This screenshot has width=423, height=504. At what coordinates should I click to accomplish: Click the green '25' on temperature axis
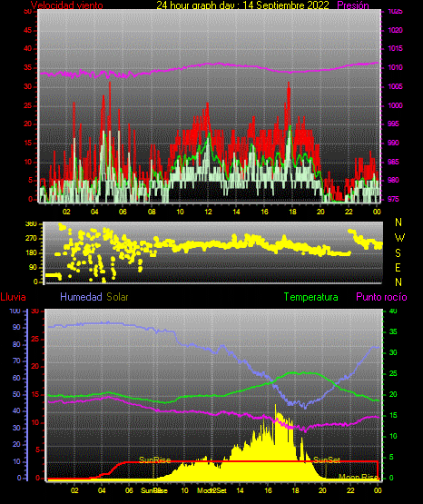(x=393, y=373)
